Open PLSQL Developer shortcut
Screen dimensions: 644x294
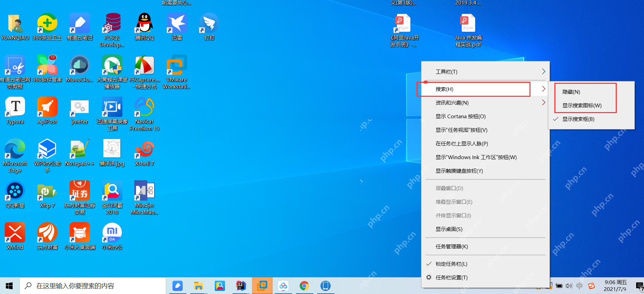click(112, 23)
